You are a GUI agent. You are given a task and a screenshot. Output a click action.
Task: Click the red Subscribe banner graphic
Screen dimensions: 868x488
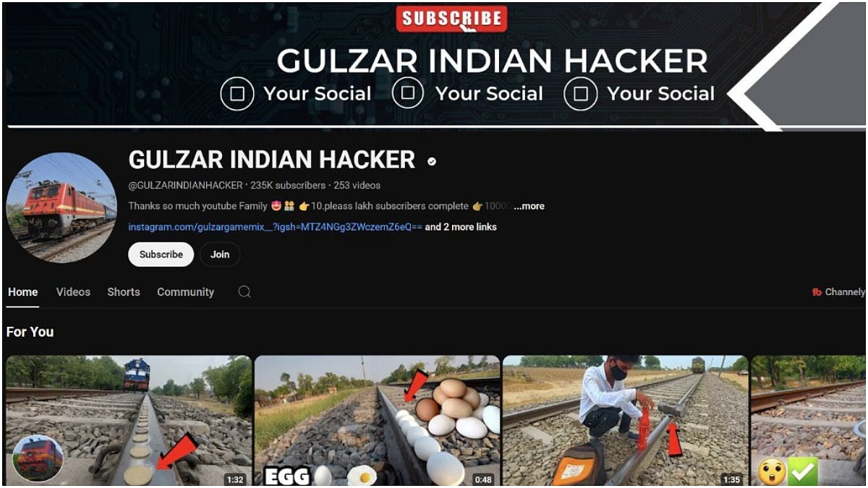(451, 19)
